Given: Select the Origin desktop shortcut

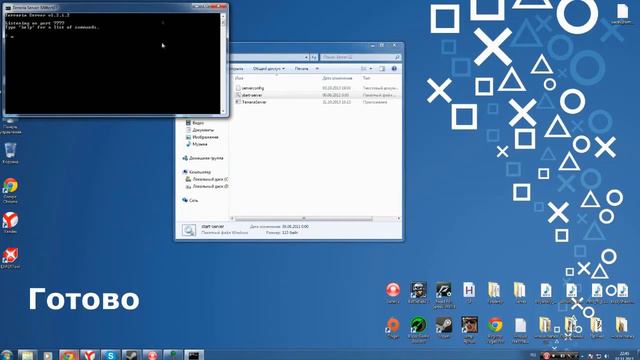Looking at the screenshot, I should pos(393,328).
